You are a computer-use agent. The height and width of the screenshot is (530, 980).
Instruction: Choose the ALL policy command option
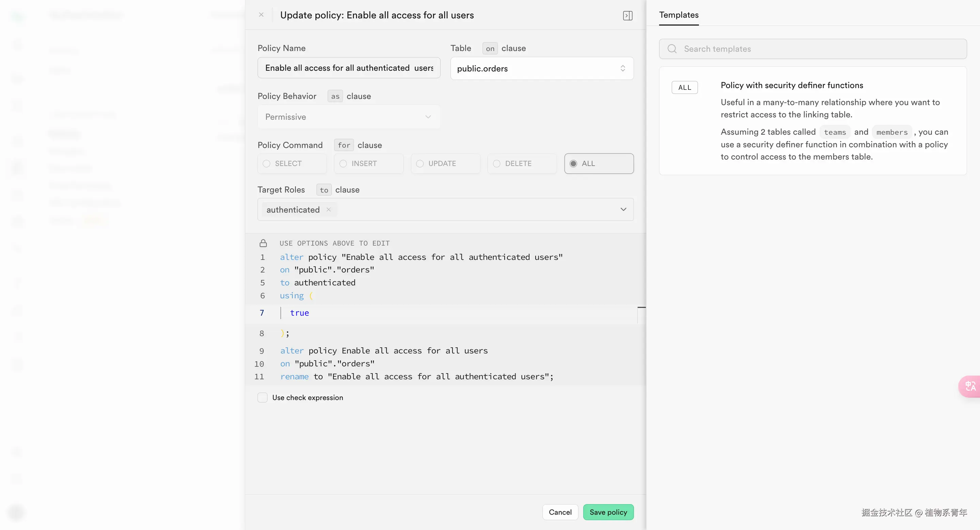(x=599, y=164)
